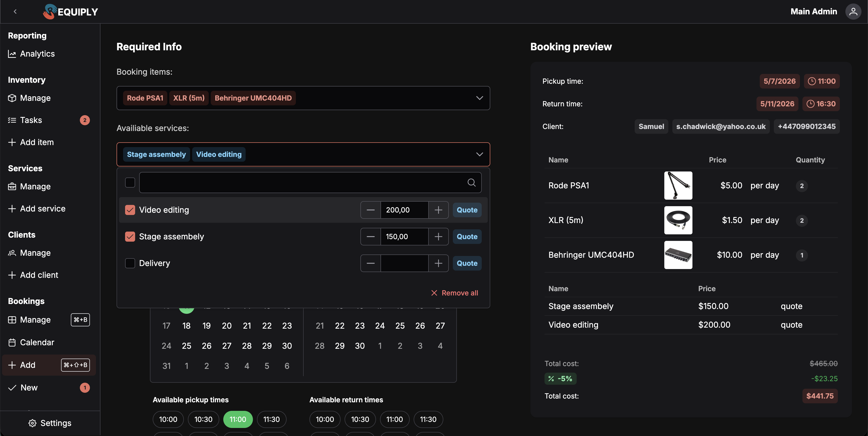
Task: Select 11:30 return time
Action: click(x=428, y=419)
